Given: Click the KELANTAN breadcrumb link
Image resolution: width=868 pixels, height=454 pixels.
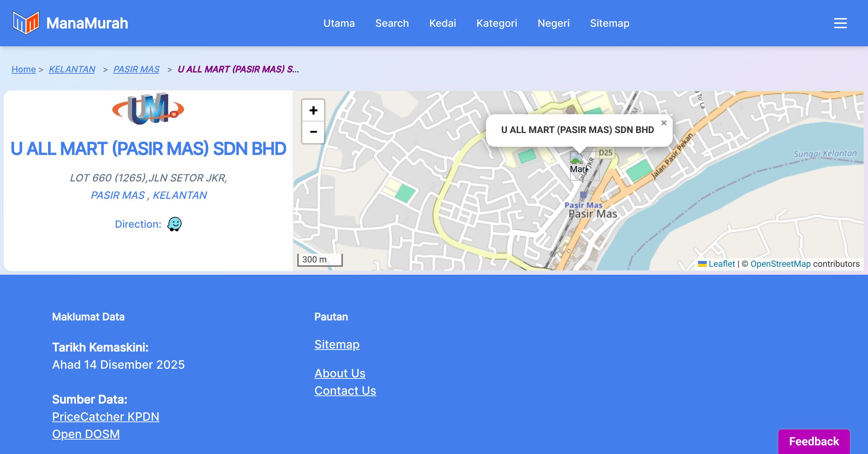Looking at the screenshot, I should pyautogui.click(x=72, y=69).
